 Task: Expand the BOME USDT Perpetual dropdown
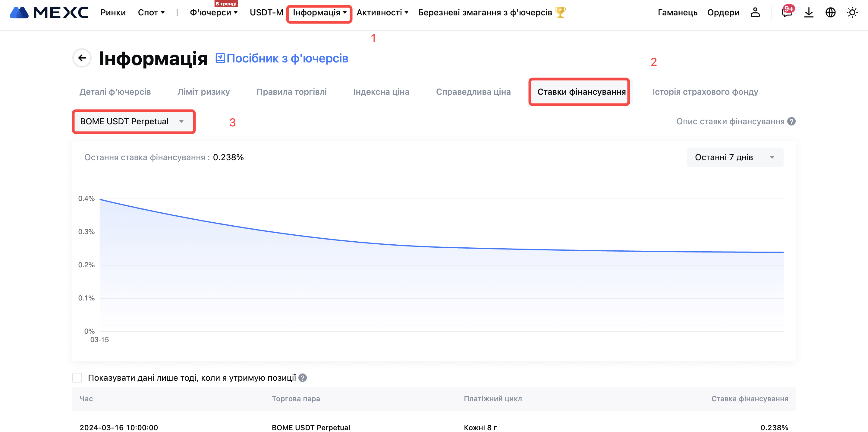(133, 121)
